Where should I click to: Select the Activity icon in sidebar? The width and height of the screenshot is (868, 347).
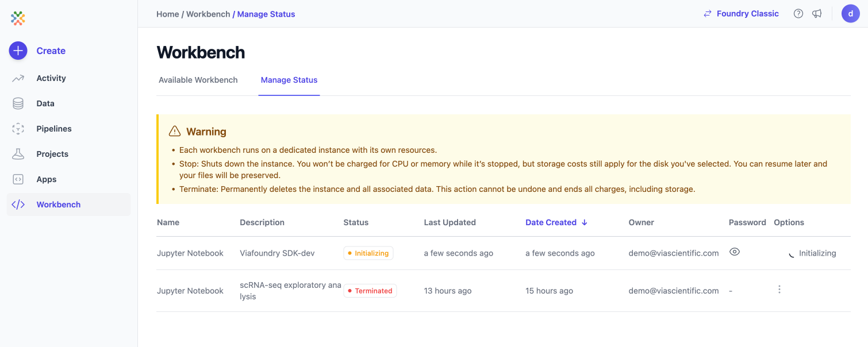pos(18,78)
